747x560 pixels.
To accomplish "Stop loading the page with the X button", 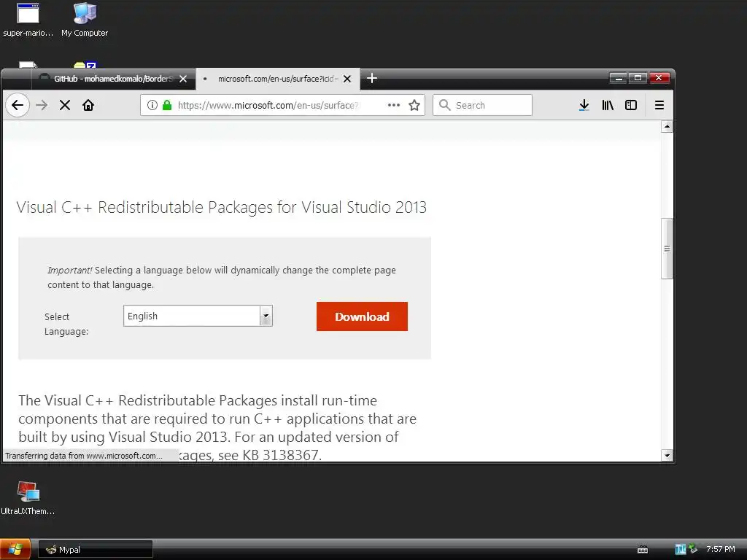I will point(65,105).
